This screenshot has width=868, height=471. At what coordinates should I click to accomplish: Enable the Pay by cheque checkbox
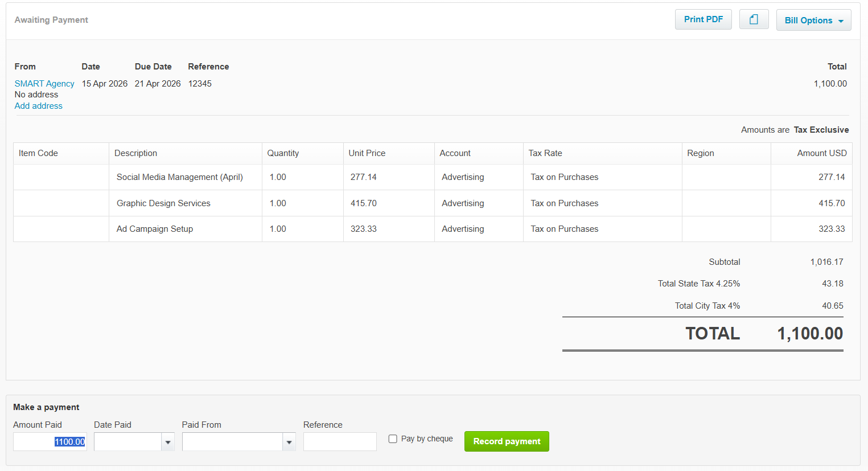393,439
